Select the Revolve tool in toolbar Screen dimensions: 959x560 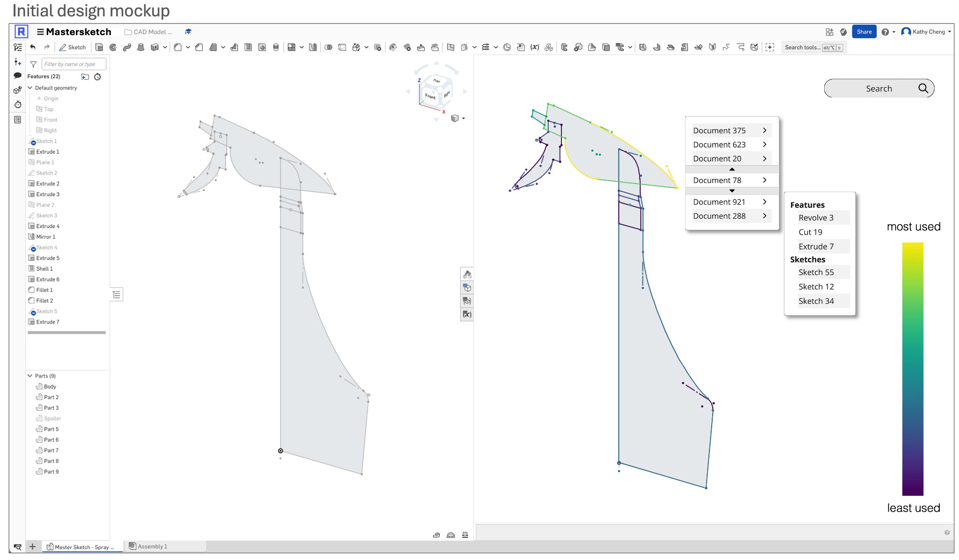tap(113, 47)
